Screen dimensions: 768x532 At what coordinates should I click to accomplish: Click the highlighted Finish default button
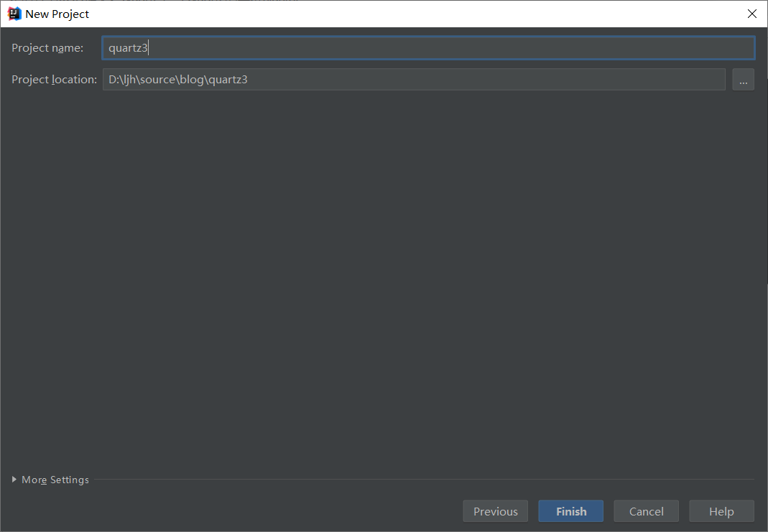[570, 511]
